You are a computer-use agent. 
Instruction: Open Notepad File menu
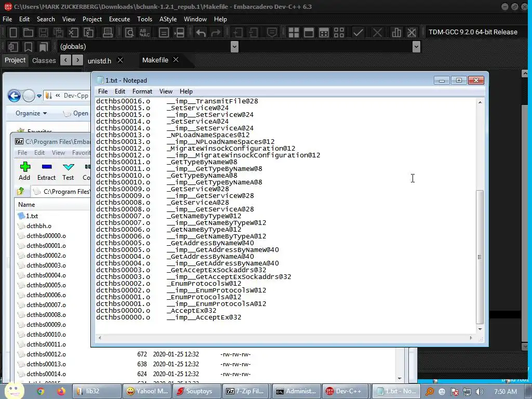point(103,91)
